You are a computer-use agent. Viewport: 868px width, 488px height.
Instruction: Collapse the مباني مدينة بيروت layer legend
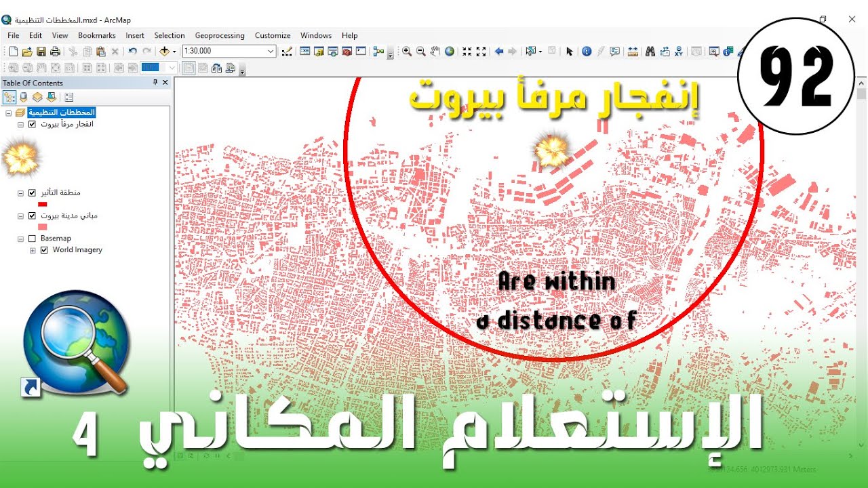[21, 216]
